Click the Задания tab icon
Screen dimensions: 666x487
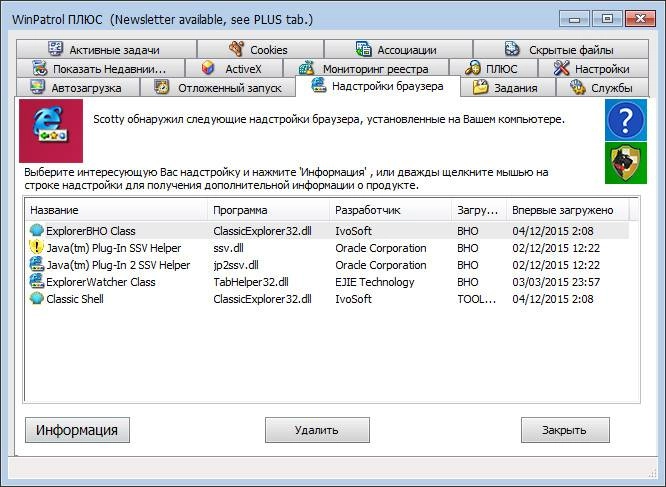click(x=480, y=87)
